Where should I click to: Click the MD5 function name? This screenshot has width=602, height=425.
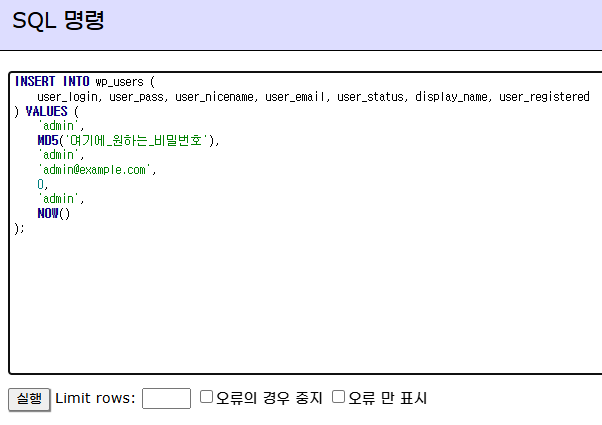tap(48, 141)
